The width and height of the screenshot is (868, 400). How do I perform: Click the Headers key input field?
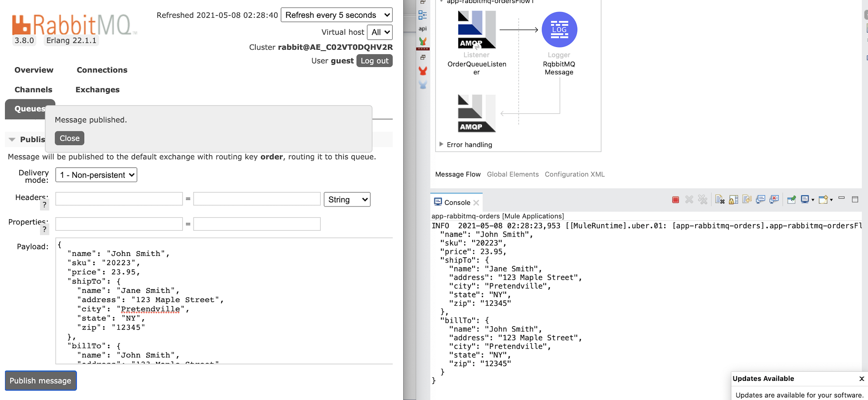(119, 199)
